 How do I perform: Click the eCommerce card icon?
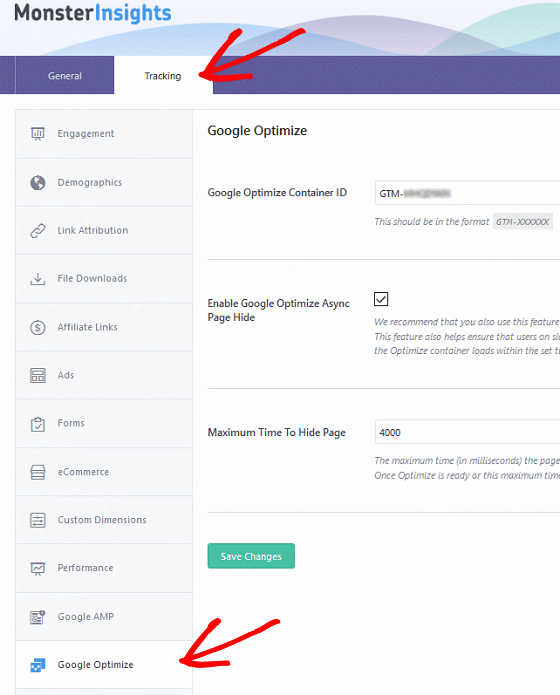[38, 472]
